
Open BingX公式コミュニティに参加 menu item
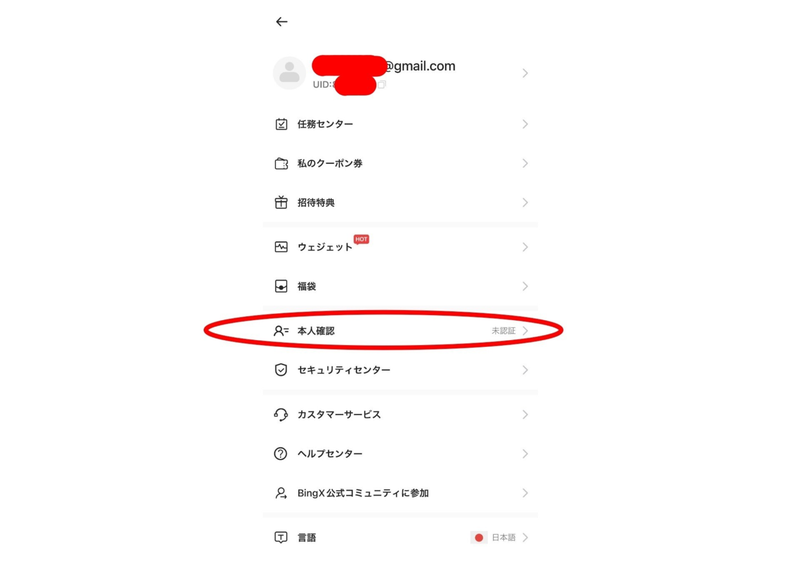[x=401, y=493]
